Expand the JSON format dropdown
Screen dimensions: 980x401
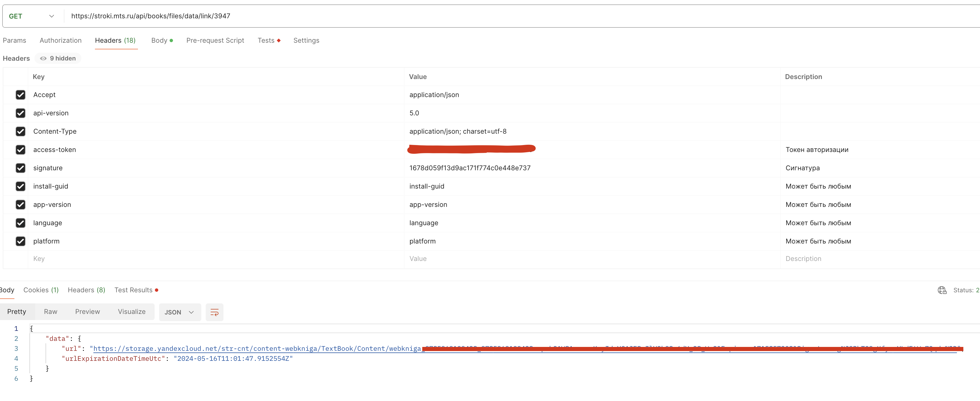[180, 312]
